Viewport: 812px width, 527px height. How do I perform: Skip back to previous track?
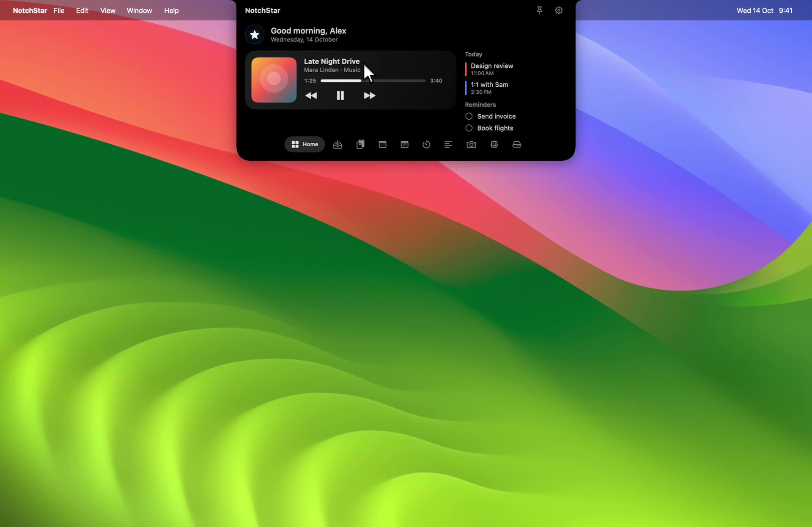pyautogui.click(x=311, y=96)
